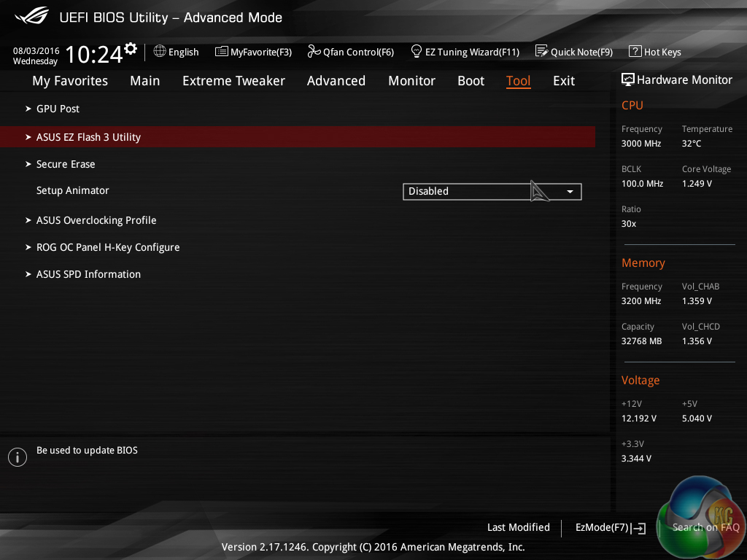Click the GPU Post menu entry text
The height and width of the screenshot is (560, 747).
click(58, 109)
